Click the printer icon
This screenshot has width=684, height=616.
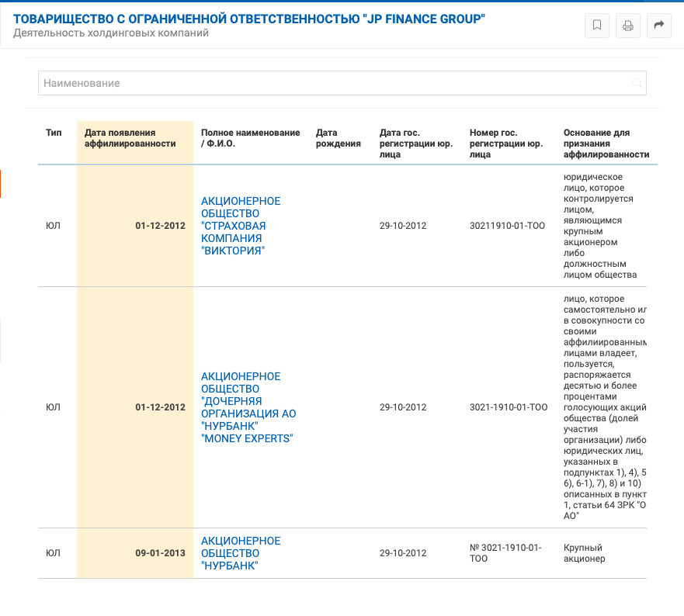pyautogui.click(x=627, y=26)
